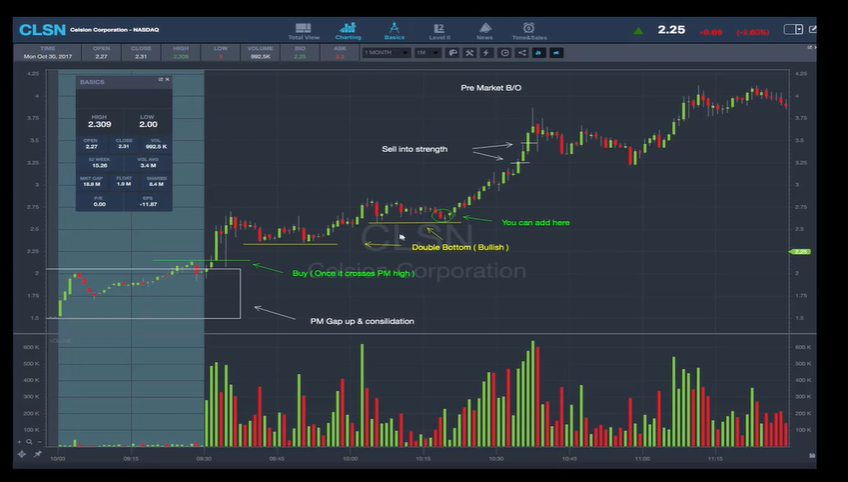Switch to the Charting tab
The width and height of the screenshot is (848, 482).
point(348,31)
